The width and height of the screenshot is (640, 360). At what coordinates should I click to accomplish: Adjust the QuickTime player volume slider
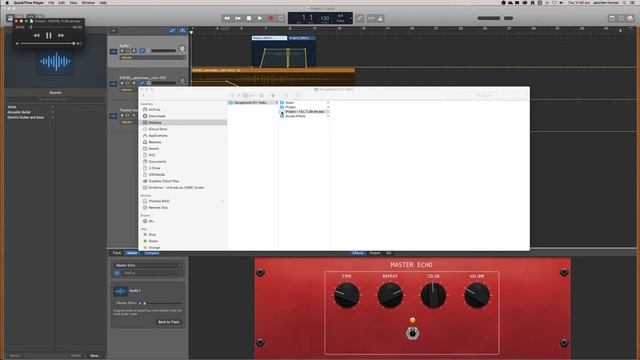(x=48, y=43)
